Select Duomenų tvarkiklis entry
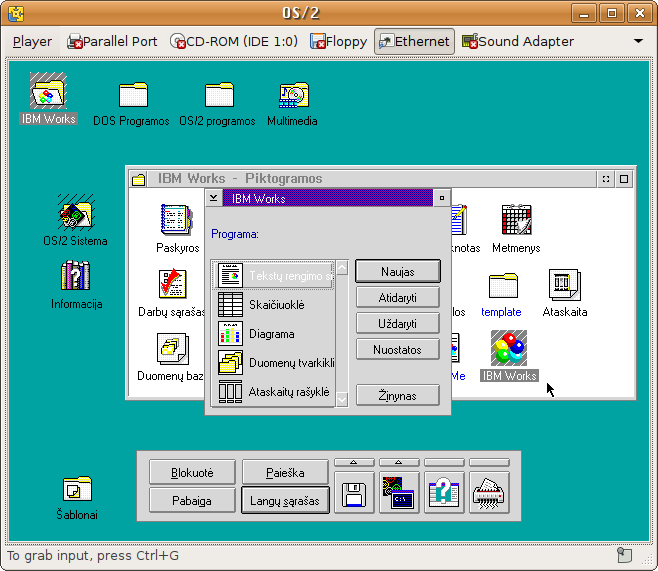Image resolution: width=658 pixels, height=571 pixels. (x=274, y=363)
